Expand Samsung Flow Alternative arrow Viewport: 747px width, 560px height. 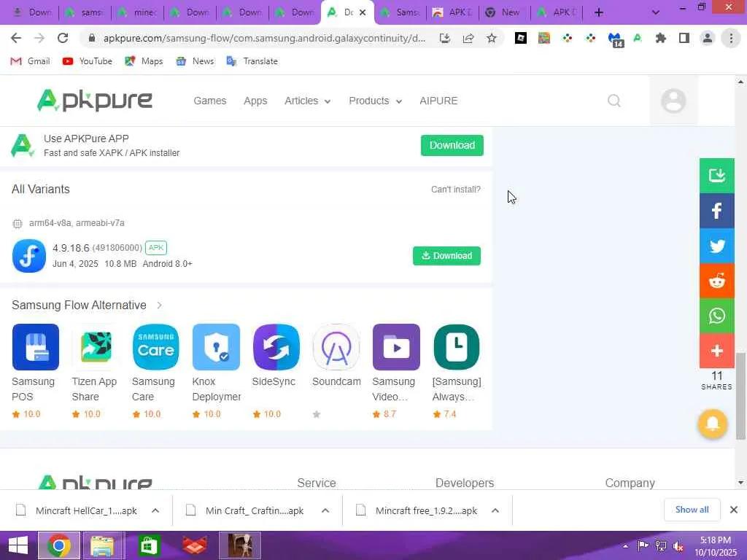pyautogui.click(x=159, y=306)
